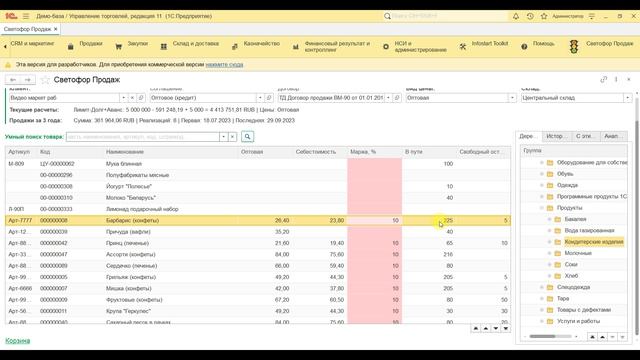Click the smart product search field
The image size is (640, 360).
click(142, 137)
